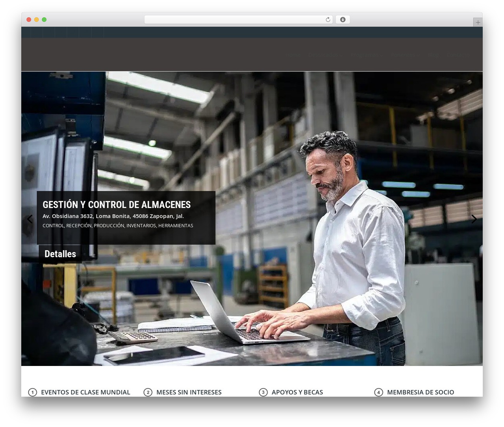Image resolution: width=504 pixels, height=427 pixels.
Task: Click the Gestión y Control de Almacenes heading
Action: tap(117, 204)
